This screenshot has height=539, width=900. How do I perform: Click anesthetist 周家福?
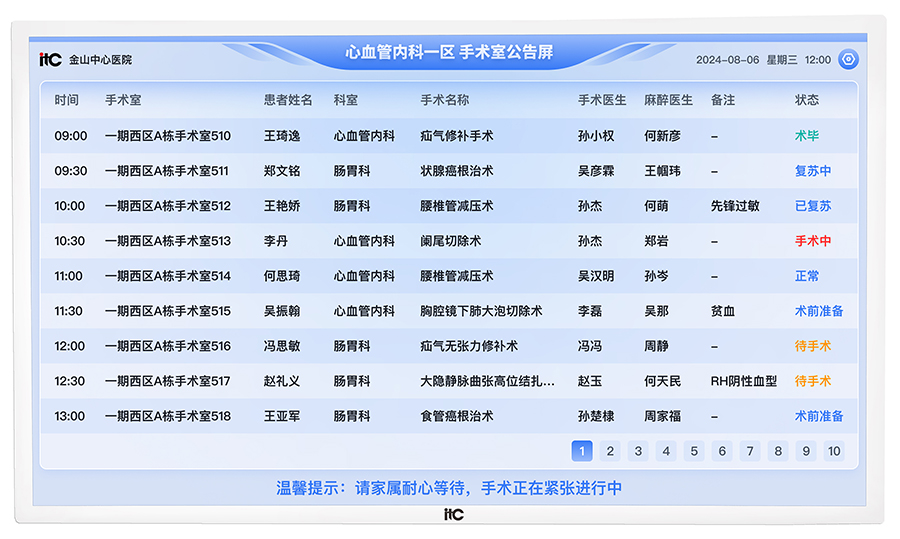(662, 416)
